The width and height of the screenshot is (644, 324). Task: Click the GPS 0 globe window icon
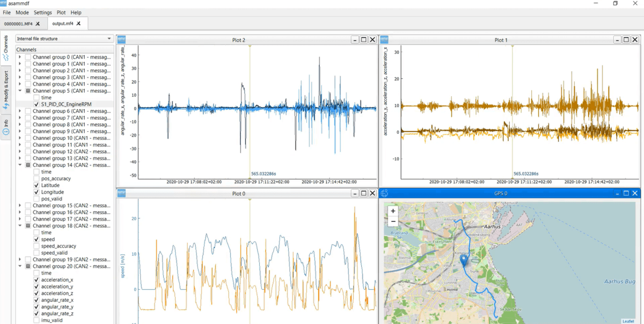pos(384,193)
